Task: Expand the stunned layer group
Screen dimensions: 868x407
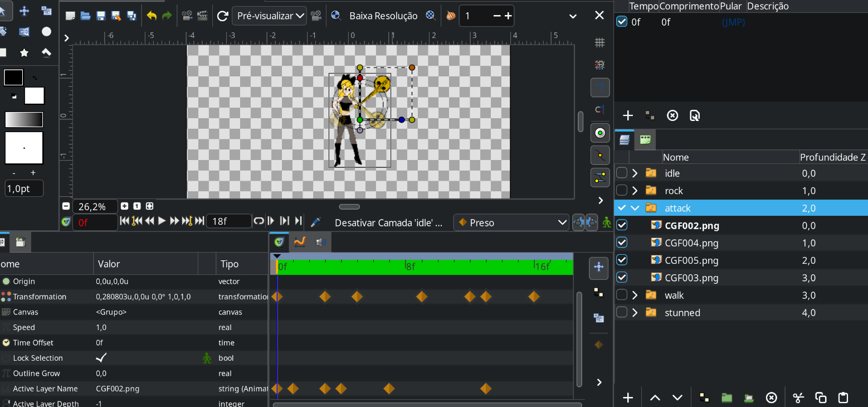Action: click(635, 312)
